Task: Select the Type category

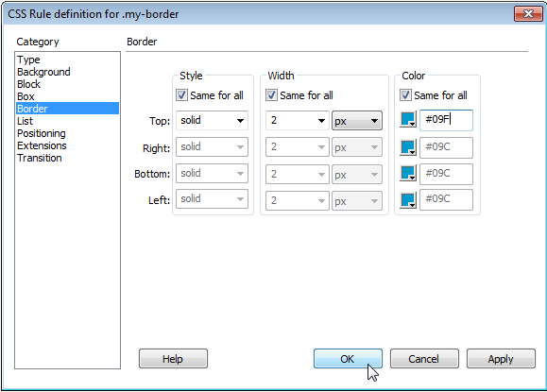Action: [28, 60]
